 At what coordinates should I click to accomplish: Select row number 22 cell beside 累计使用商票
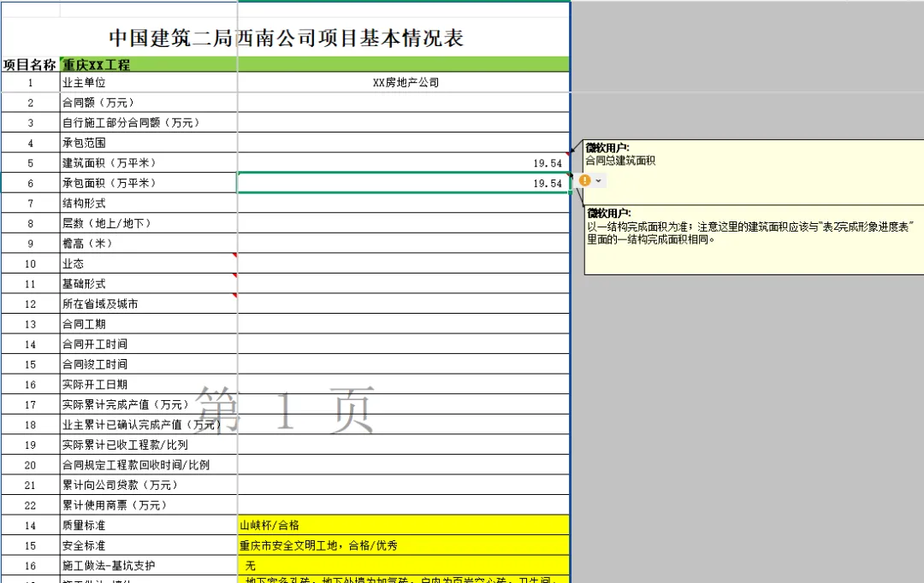point(30,505)
